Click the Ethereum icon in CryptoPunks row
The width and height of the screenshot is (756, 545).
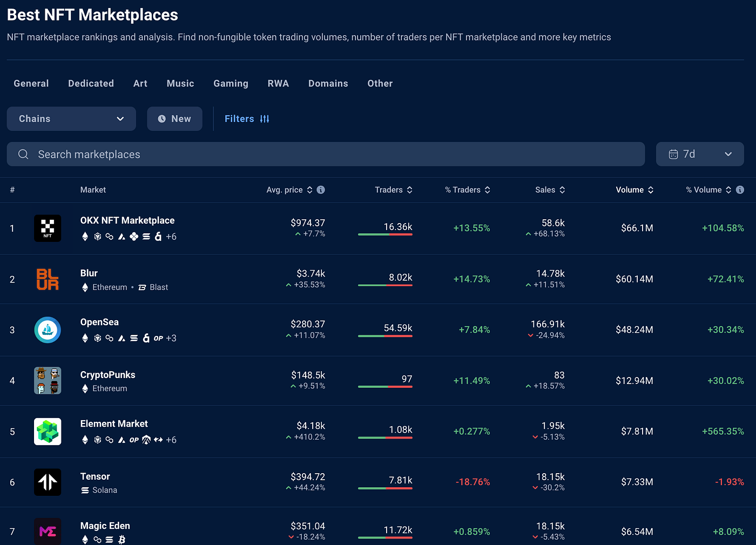pyautogui.click(x=85, y=389)
